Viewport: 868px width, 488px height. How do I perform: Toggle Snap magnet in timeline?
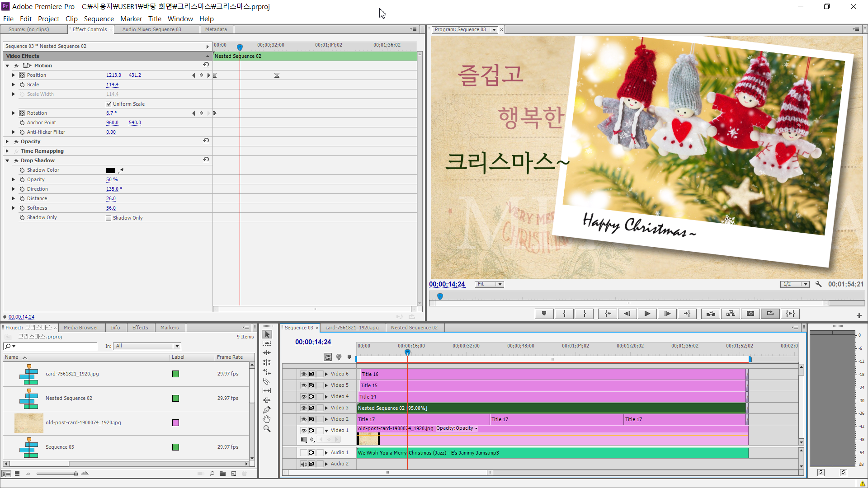tap(327, 357)
